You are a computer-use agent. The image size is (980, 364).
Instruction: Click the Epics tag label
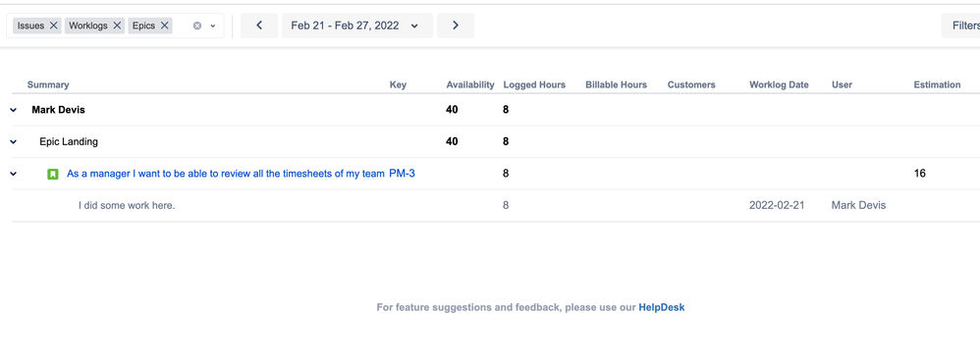click(x=143, y=26)
